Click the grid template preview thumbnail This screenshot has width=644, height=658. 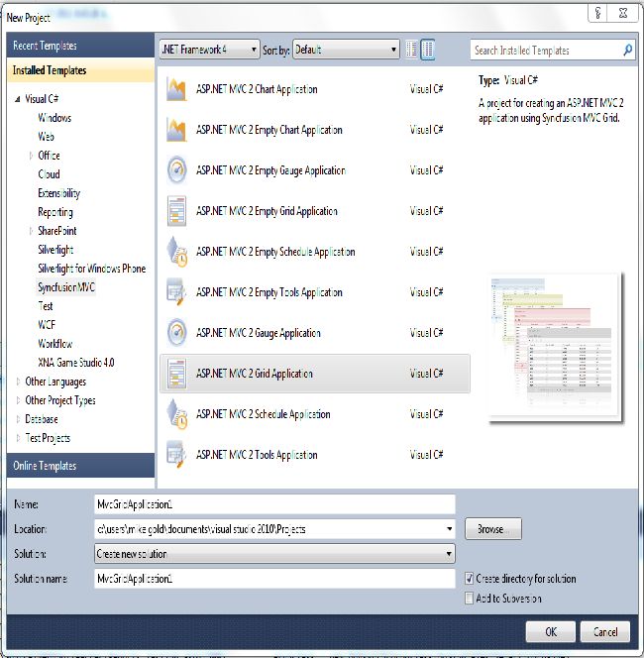click(556, 348)
